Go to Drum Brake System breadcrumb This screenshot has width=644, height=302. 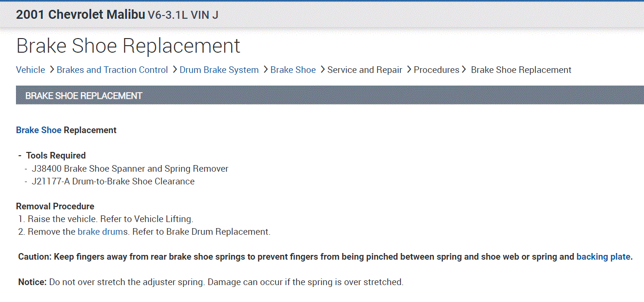[219, 70]
